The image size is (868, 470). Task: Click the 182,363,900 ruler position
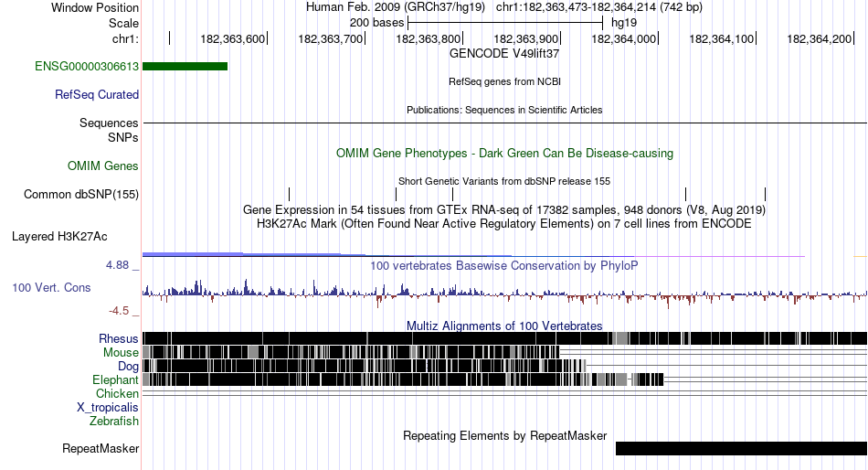(526, 38)
